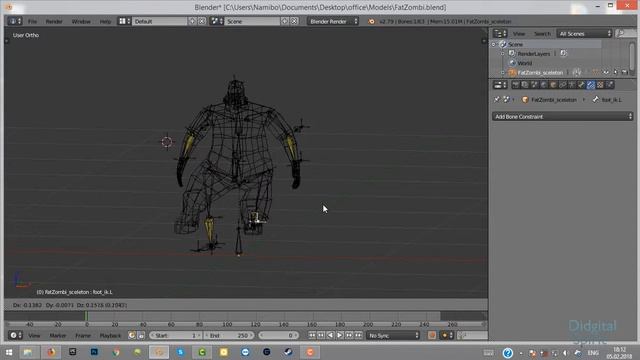Open the Render menu
640x360 pixels.
tap(54, 21)
